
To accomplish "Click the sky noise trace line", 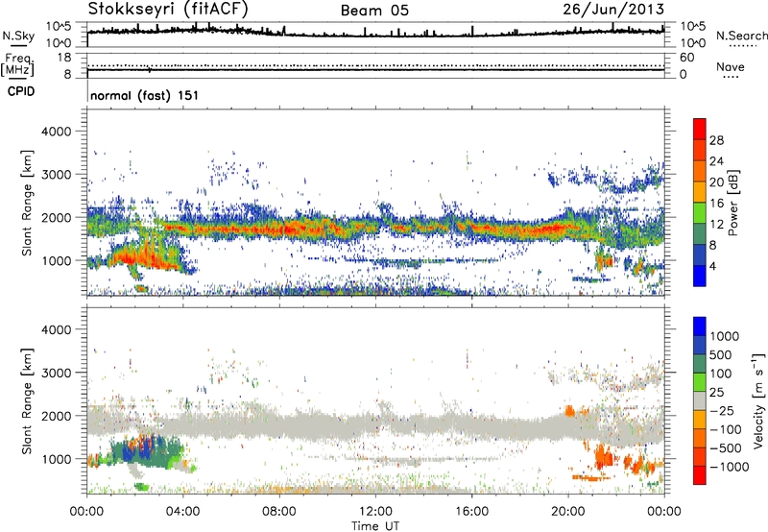I will pyautogui.click(x=375, y=34).
